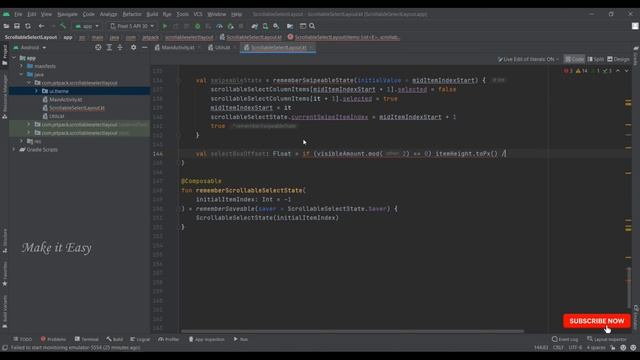Click the red SUBSCRIBE NOW button
This screenshot has width=640, height=360.
point(597,321)
